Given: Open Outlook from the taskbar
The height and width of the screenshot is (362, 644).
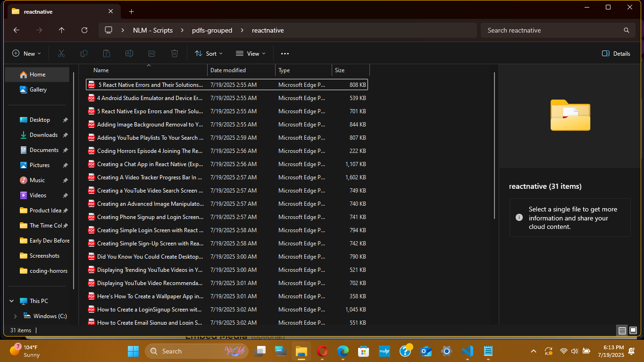Looking at the screenshot, I should 426,351.
